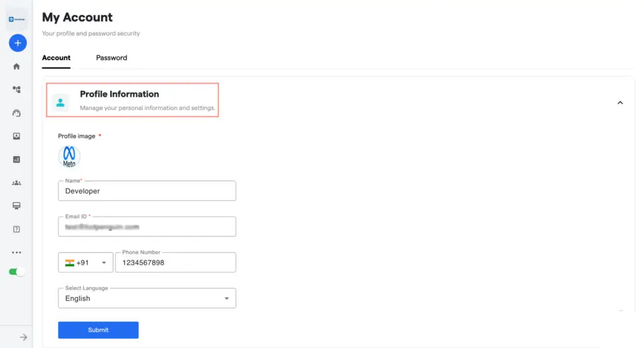Open the analytics bar chart icon
Screen dimensions: 644x348
[x=17, y=160]
